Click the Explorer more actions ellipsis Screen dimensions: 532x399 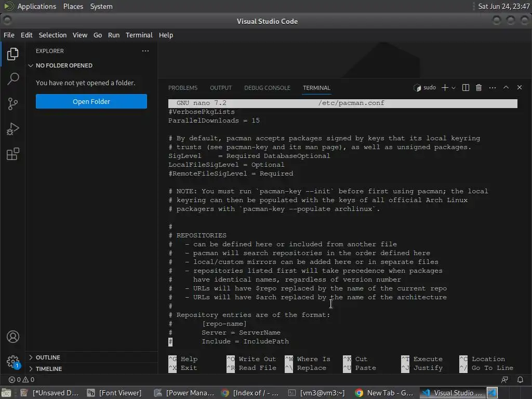145,51
